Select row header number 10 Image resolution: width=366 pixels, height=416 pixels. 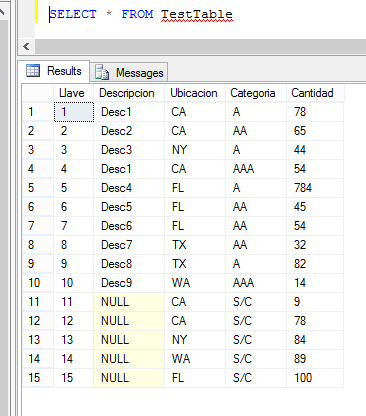tap(38, 283)
